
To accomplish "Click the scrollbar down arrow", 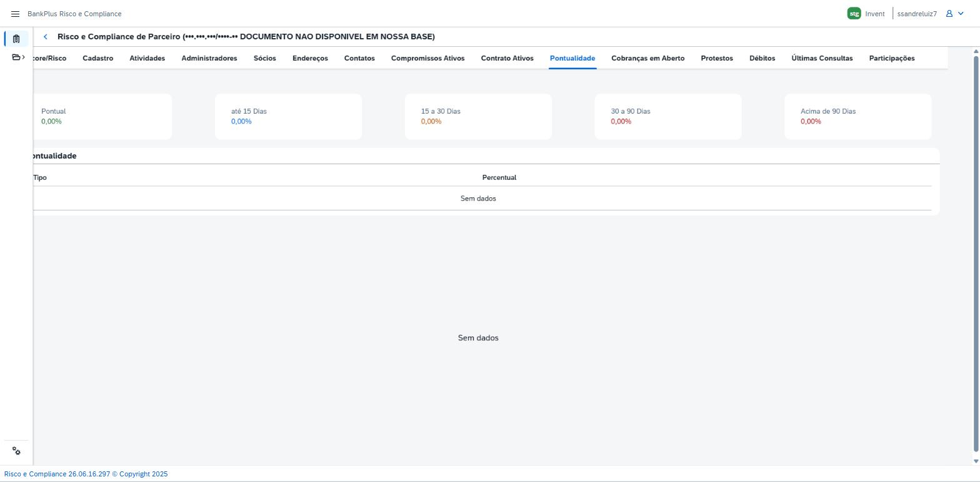I will click(x=976, y=461).
